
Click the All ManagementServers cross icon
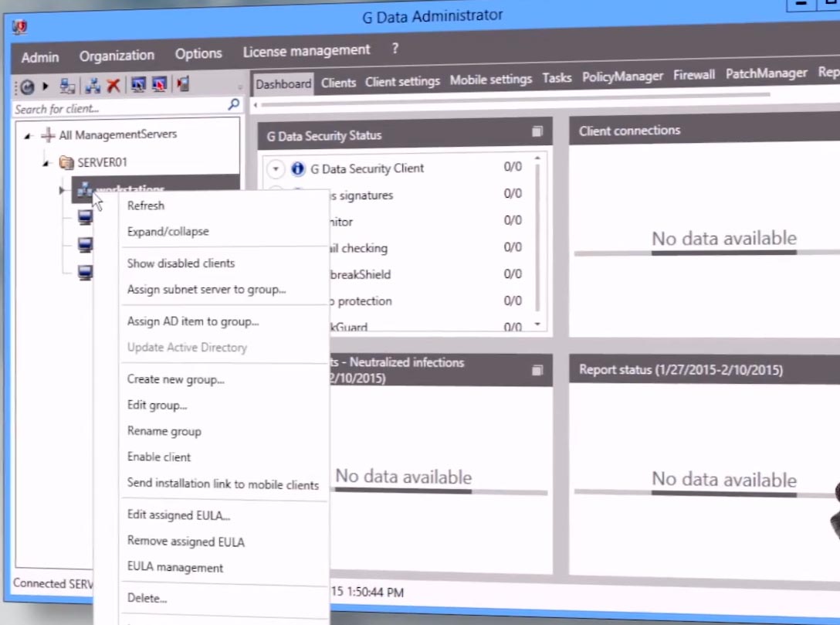[x=48, y=134]
